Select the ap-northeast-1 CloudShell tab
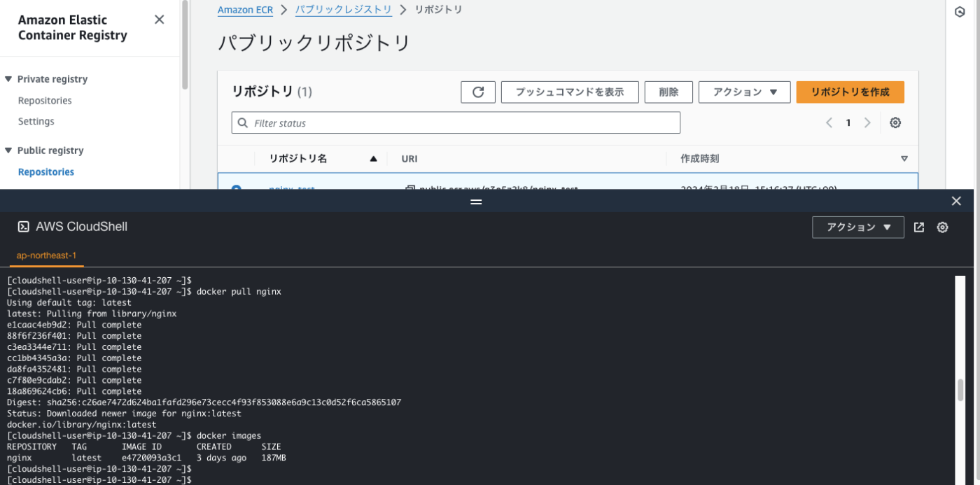The width and height of the screenshot is (980, 485). [46, 255]
